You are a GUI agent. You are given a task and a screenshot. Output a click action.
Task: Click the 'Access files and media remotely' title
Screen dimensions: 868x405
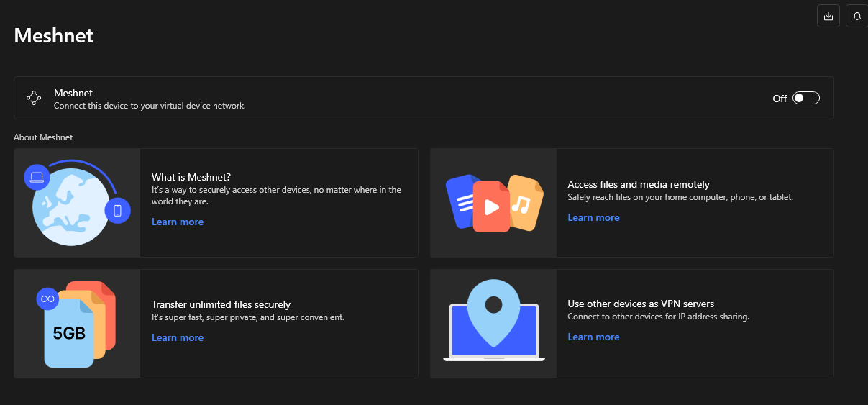pyautogui.click(x=639, y=184)
